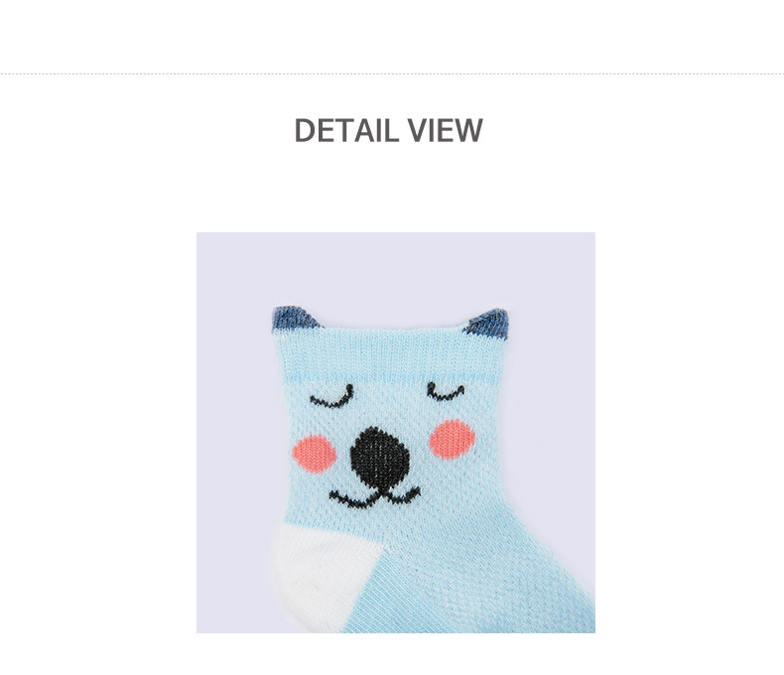Click the left navy ear of sock

pyautogui.click(x=295, y=320)
